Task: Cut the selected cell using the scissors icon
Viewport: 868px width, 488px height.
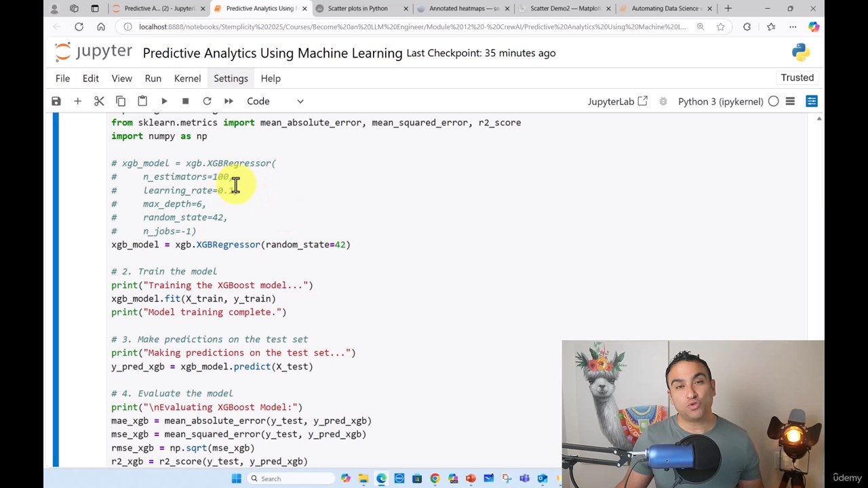Action: coord(99,101)
